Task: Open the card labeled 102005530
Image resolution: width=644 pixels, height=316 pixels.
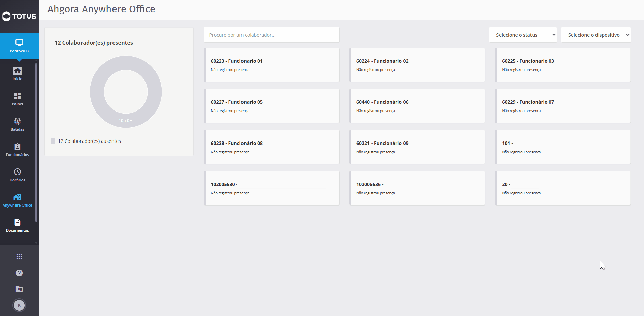Action: tap(271, 188)
